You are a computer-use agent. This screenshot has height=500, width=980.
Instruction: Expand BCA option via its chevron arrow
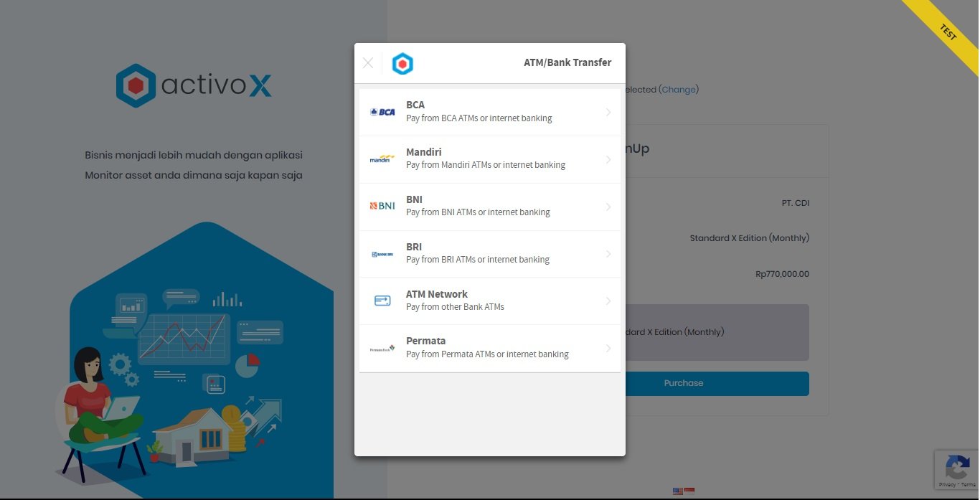pyautogui.click(x=608, y=112)
